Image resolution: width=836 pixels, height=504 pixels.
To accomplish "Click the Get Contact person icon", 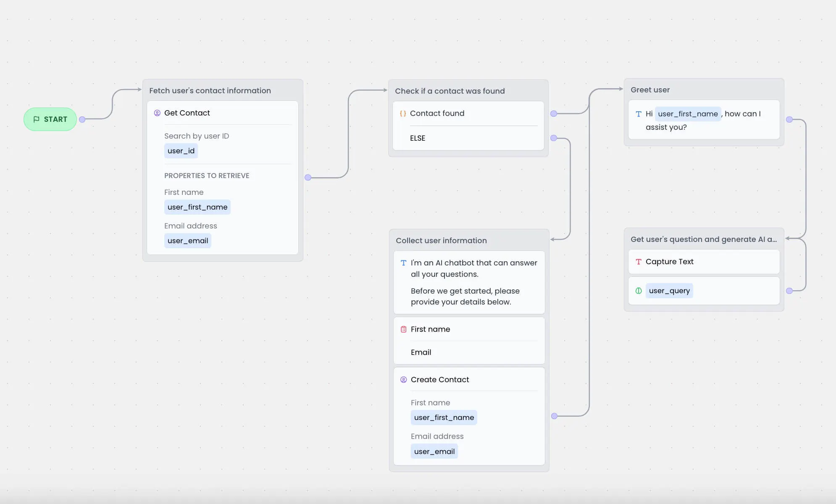I will (x=157, y=113).
